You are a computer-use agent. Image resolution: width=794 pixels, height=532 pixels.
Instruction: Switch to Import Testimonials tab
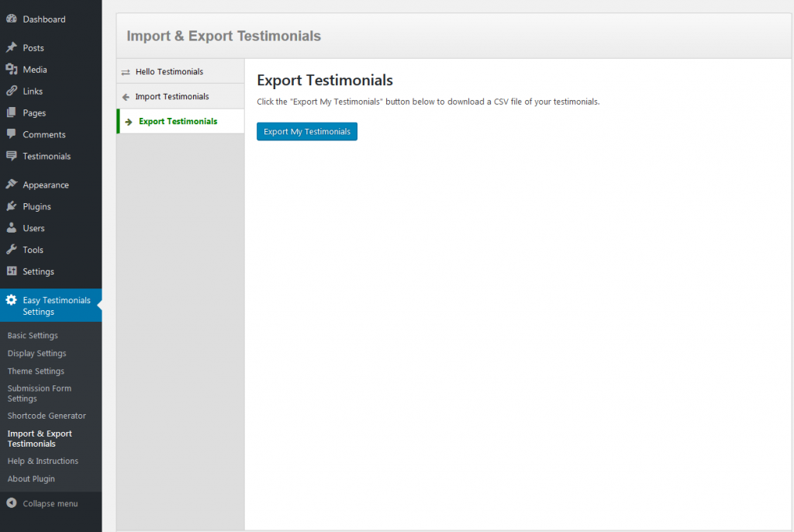click(x=172, y=97)
